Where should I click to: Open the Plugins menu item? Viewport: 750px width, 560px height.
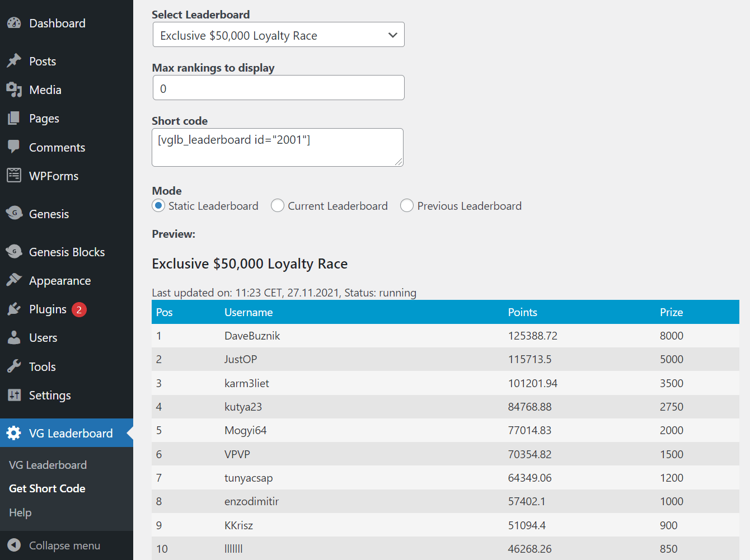click(67, 309)
